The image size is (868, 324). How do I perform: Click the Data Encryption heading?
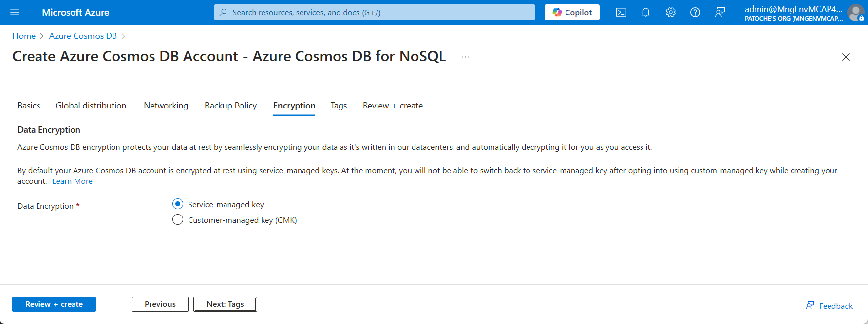pos(49,130)
